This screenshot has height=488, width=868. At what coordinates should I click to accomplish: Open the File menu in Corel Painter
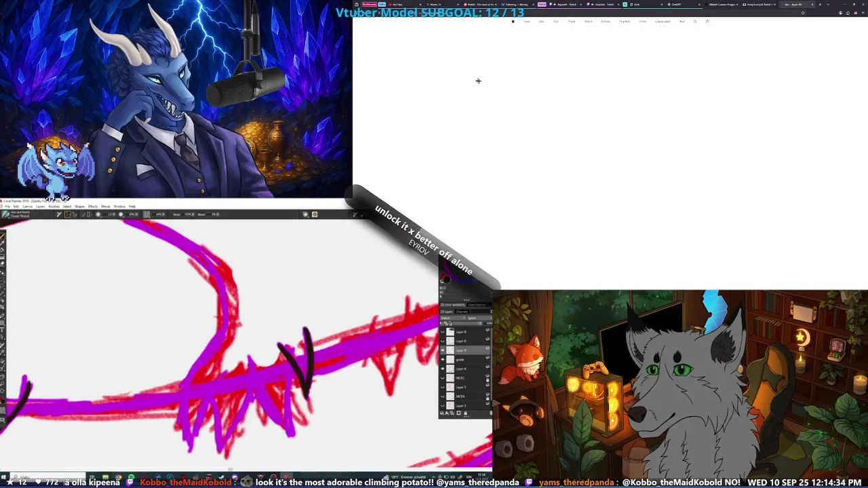click(7, 206)
